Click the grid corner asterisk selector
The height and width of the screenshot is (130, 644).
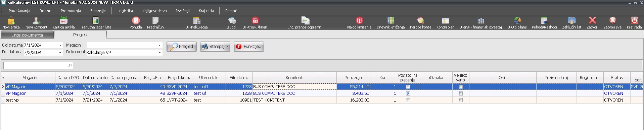[3, 78]
